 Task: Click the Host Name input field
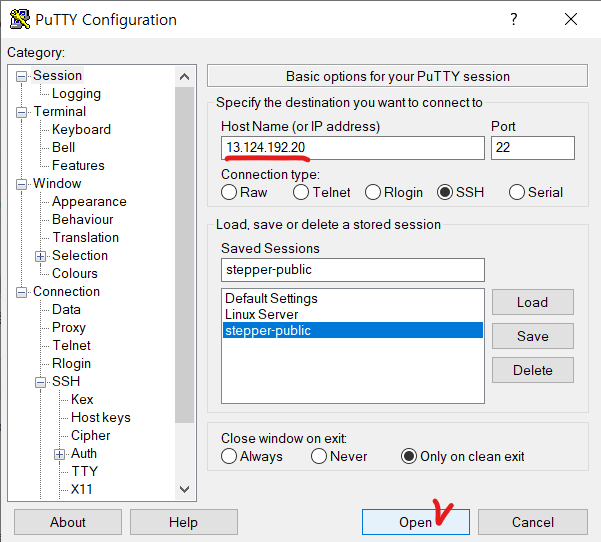point(353,148)
